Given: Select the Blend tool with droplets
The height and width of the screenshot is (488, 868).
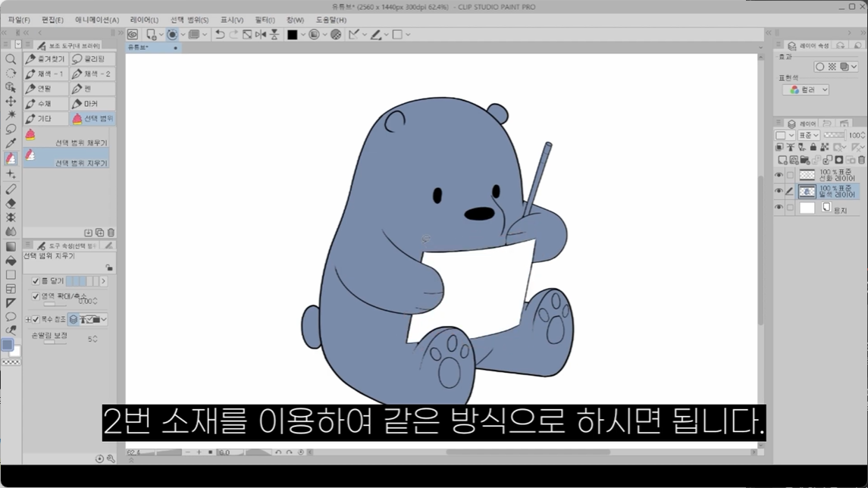Looking at the screenshot, I should coord(11,231).
